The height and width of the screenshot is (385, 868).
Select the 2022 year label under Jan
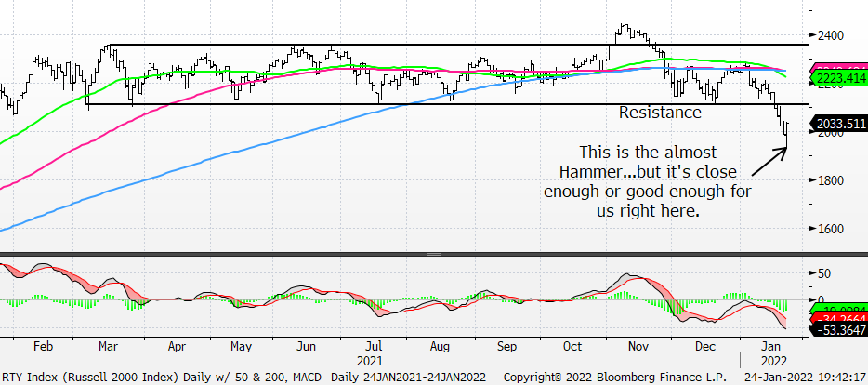coord(773,362)
